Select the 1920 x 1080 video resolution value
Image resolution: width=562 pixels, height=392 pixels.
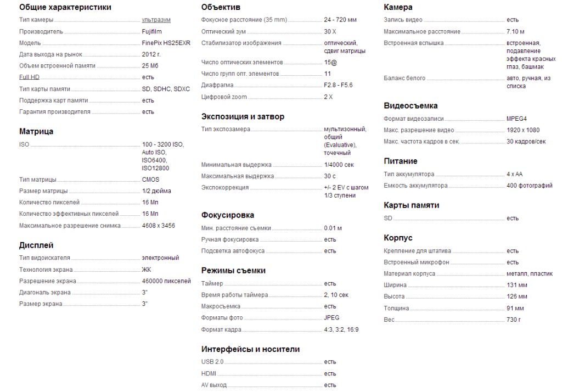[x=523, y=130]
